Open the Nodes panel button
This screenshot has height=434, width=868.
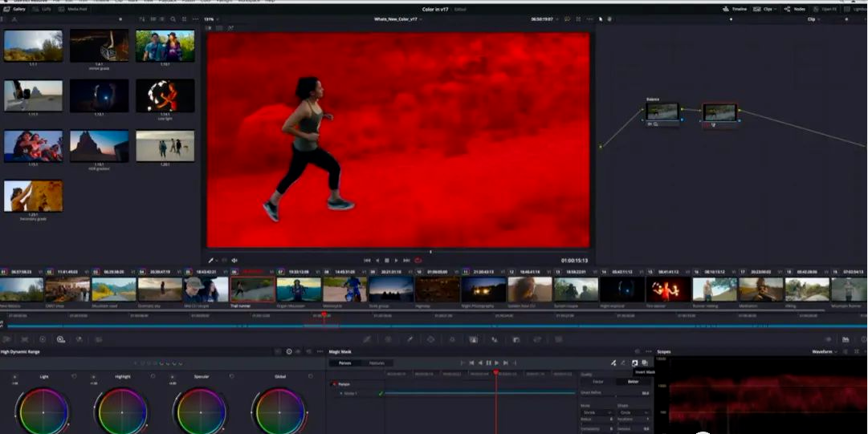click(x=795, y=9)
